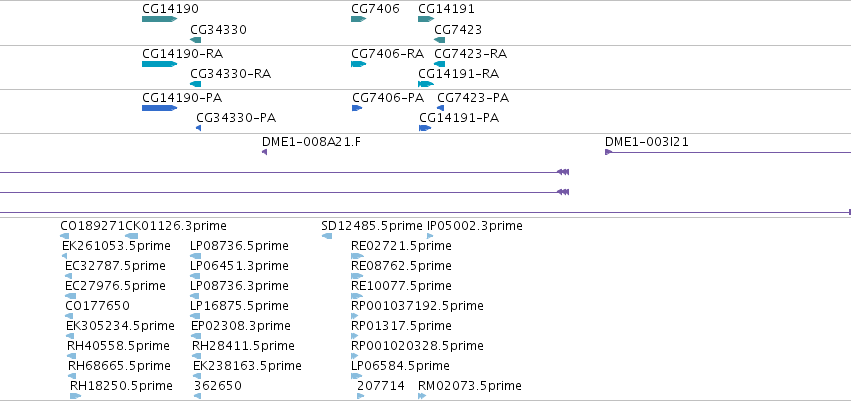
Task: Select the IP05002.3prime EST label
Action: (x=475, y=226)
